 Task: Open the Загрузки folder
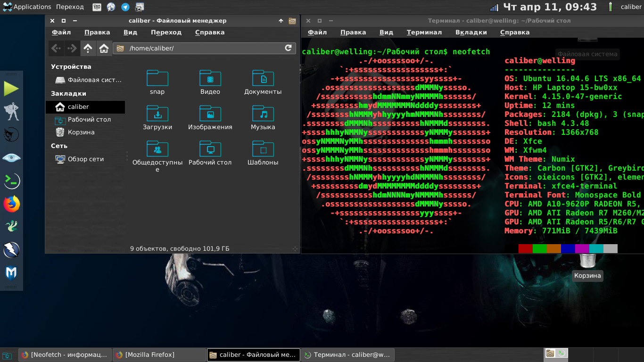pos(157,118)
